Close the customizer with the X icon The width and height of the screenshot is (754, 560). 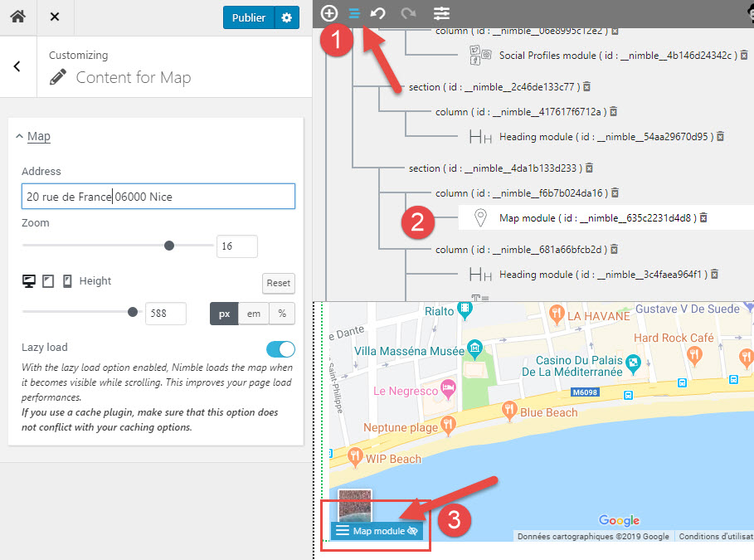tap(54, 17)
